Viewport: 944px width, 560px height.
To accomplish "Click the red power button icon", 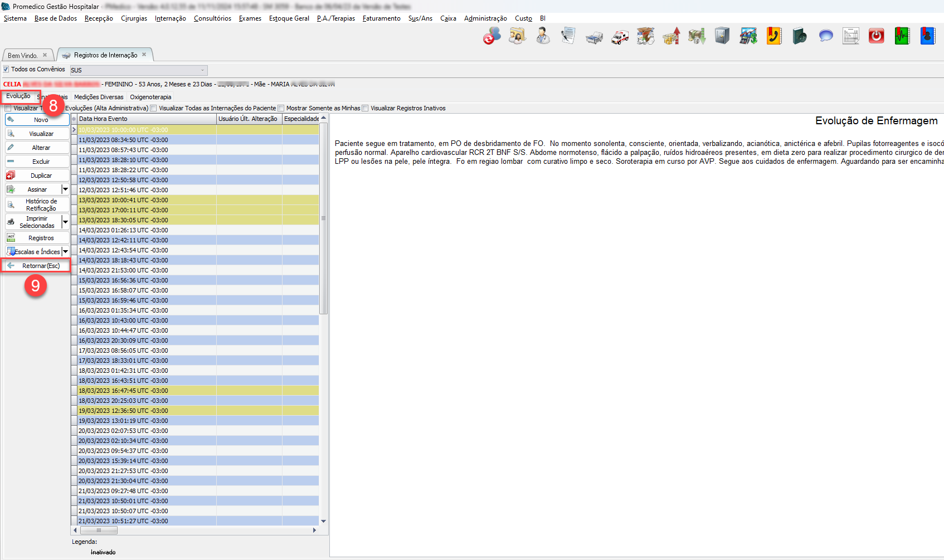I will [876, 36].
